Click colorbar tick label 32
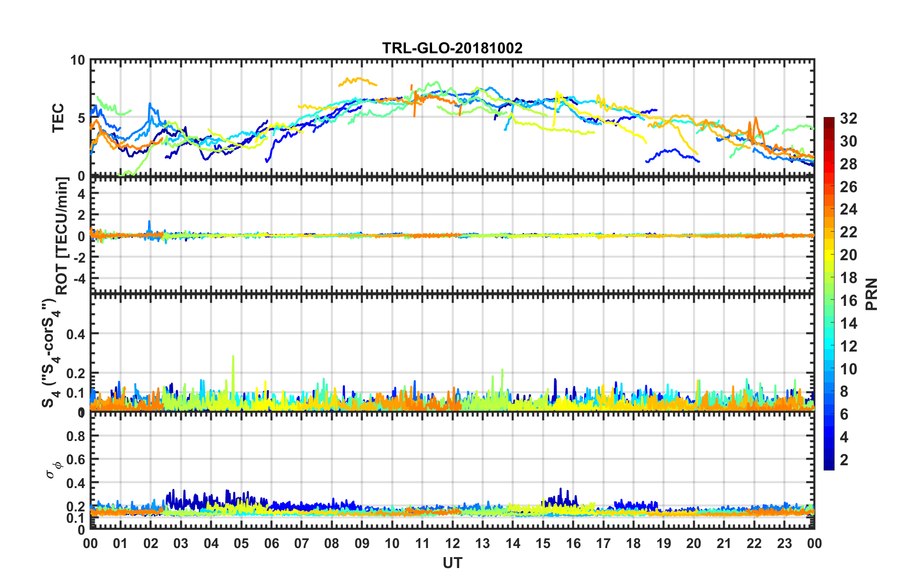Viewport: 905px width, 588px height. (848, 118)
